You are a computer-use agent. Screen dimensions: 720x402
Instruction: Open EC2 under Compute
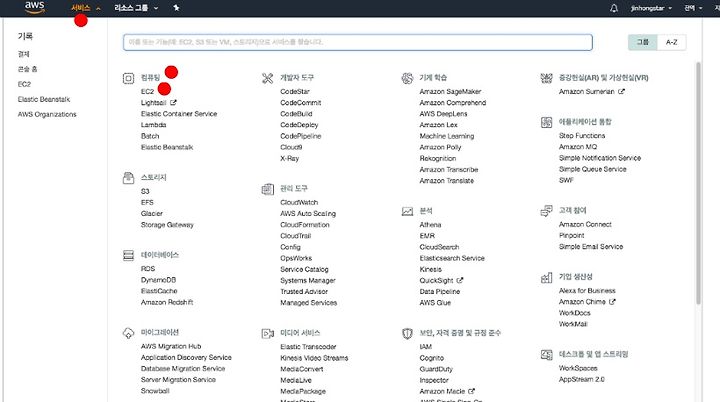point(147,91)
